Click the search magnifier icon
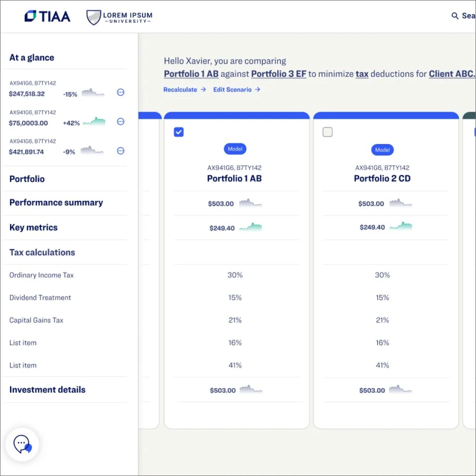 pos(455,16)
